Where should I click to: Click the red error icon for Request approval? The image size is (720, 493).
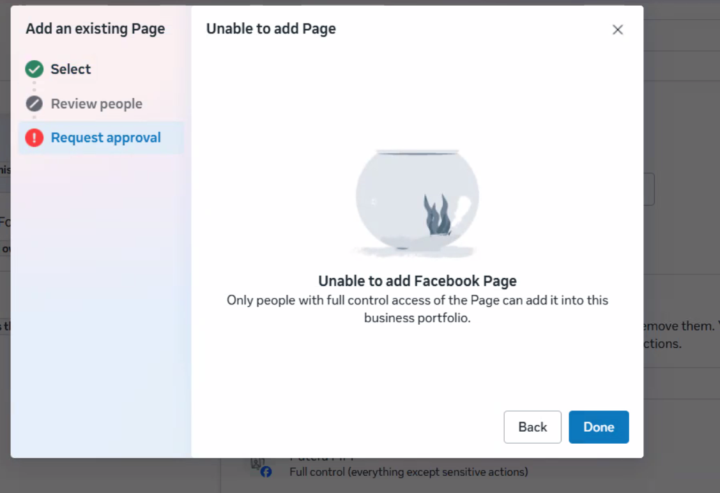point(34,138)
